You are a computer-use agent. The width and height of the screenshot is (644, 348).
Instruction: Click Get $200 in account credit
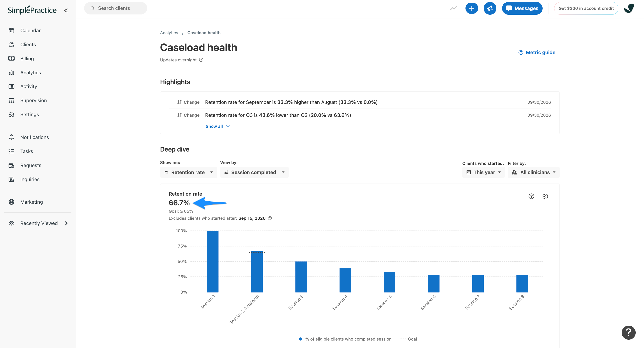(586, 8)
